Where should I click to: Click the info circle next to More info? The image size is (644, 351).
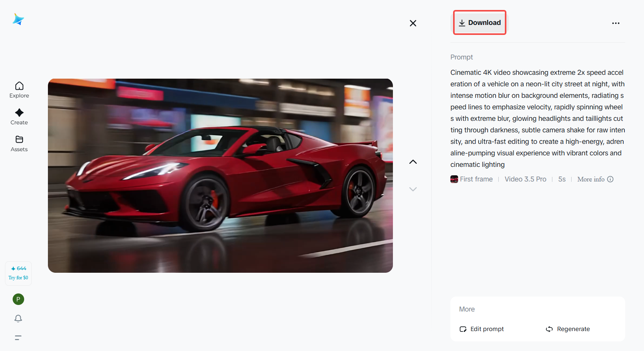pos(610,179)
